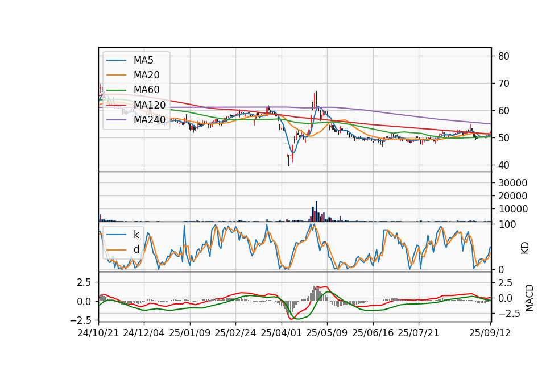Click the k legend label in KD panel

pyautogui.click(x=136, y=235)
